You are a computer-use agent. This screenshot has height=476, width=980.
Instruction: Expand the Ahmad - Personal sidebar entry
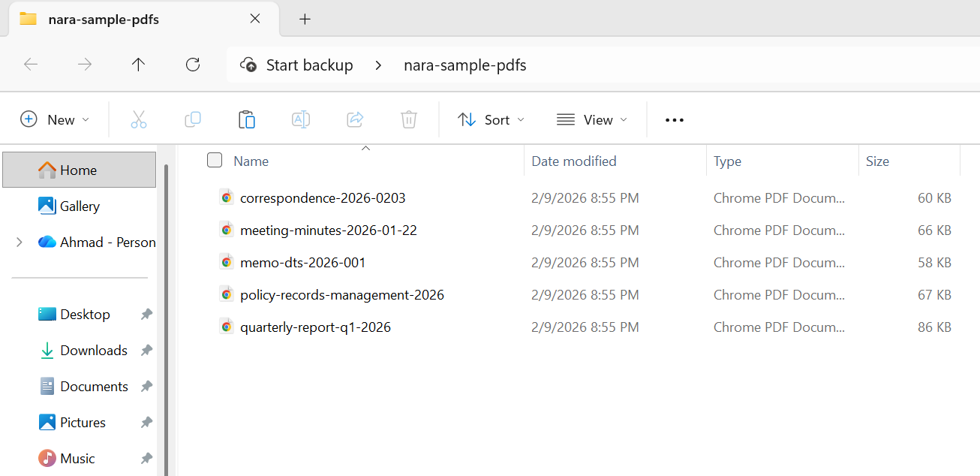(x=18, y=242)
